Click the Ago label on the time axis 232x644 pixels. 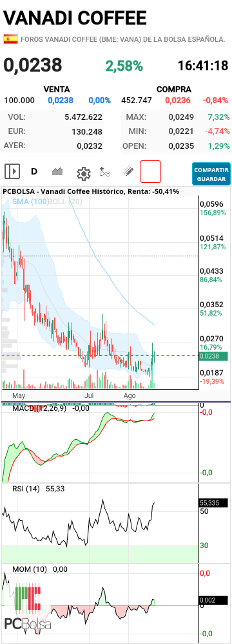(130, 396)
